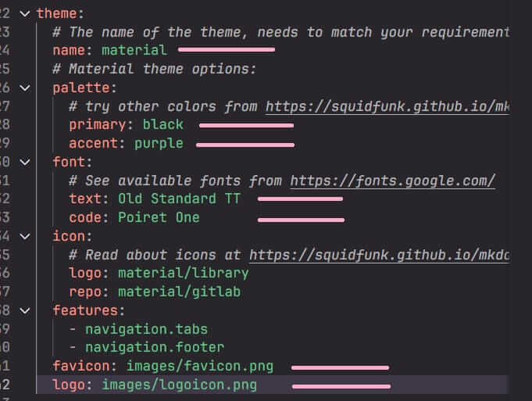Click the 'material/gitlab' repo value
Screen dimensions: 532x401
tap(179, 292)
